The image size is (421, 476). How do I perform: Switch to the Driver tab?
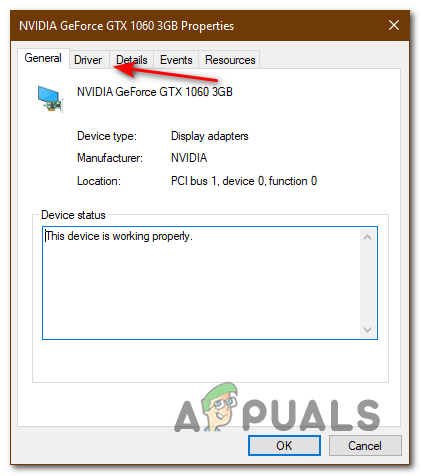coord(88,60)
